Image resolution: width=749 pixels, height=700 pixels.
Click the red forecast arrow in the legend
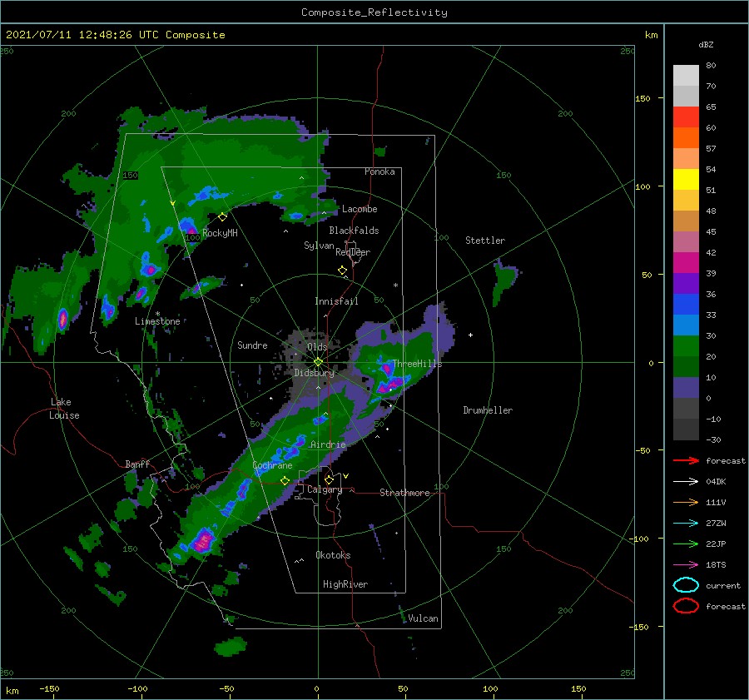click(686, 460)
